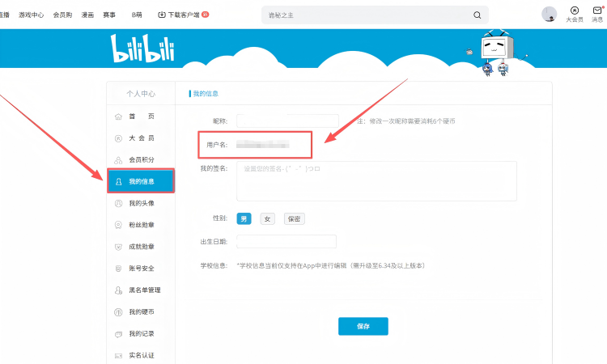This screenshot has height=364, width=607.
Task: Select gender 保密
Action: click(x=295, y=219)
